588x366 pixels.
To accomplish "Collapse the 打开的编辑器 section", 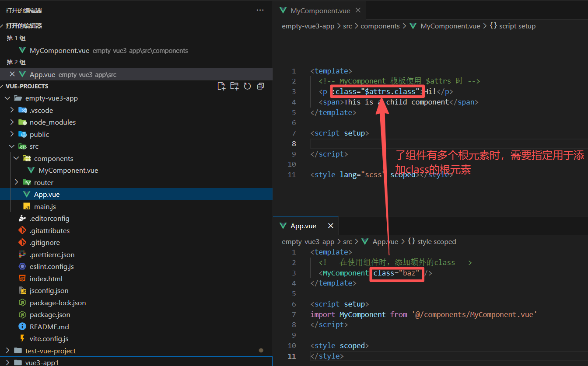I will point(3,26).
